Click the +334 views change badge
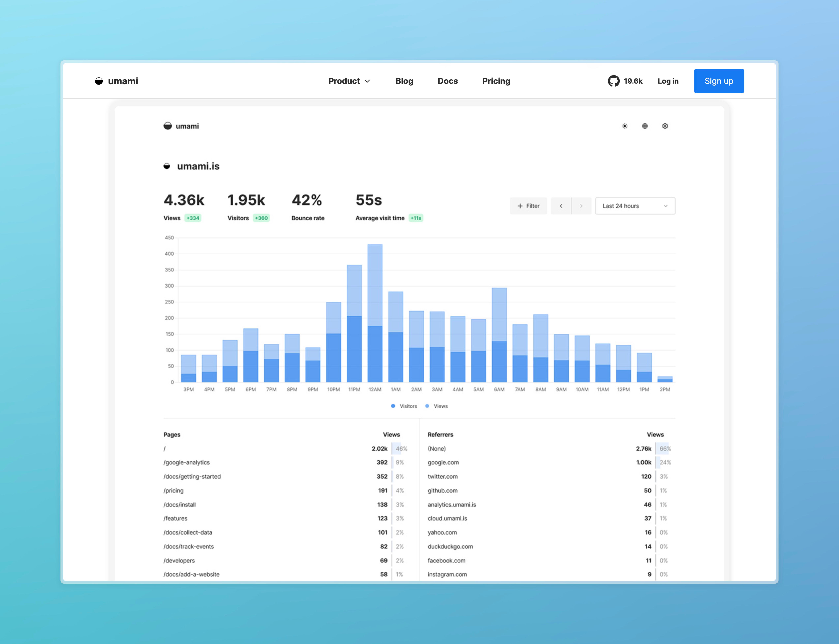 click(x=193, y=218)
